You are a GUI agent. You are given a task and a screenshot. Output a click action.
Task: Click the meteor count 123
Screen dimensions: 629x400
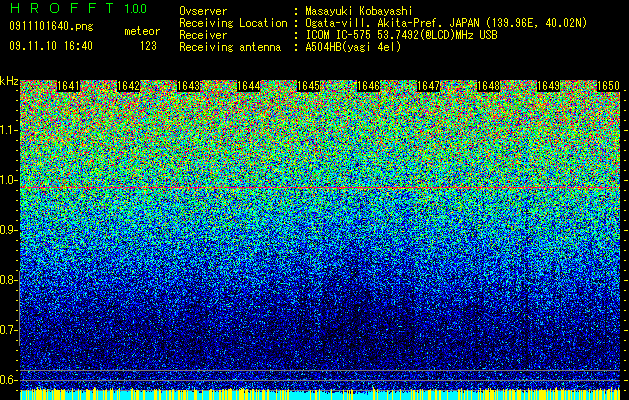148,46
